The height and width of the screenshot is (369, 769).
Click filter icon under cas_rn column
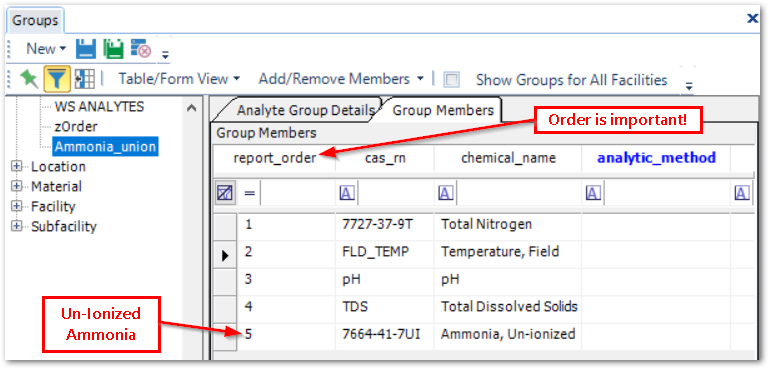[347, 193]
